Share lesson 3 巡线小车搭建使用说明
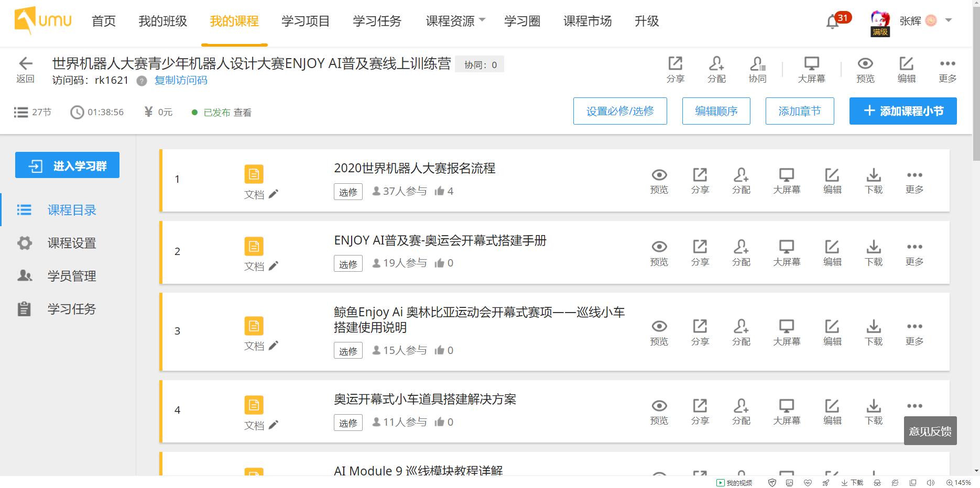 click(x=700, y=333)
